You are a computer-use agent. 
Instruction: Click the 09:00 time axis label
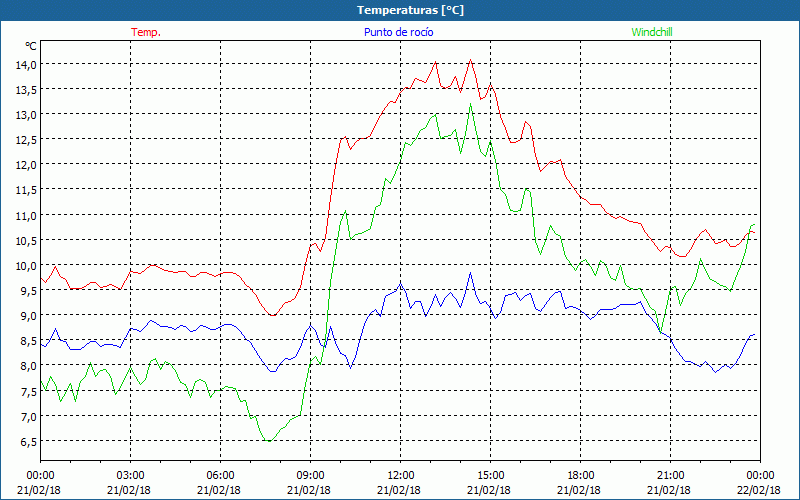[310, 476]
